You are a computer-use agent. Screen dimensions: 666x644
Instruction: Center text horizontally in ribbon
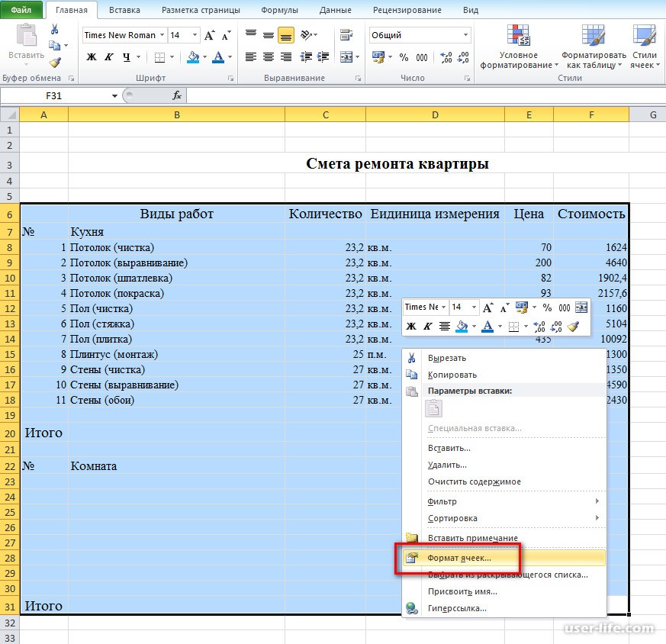269,57
